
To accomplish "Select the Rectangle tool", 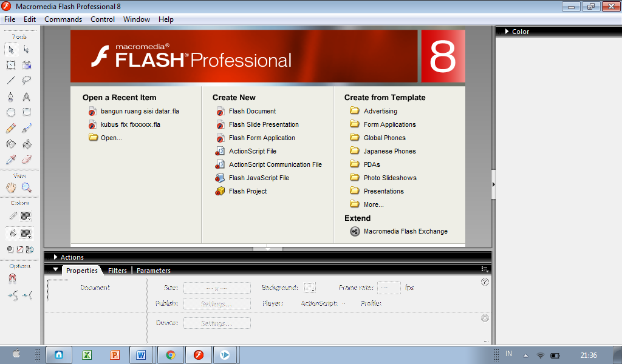I will pyautogui.click(x=27, y=112).
